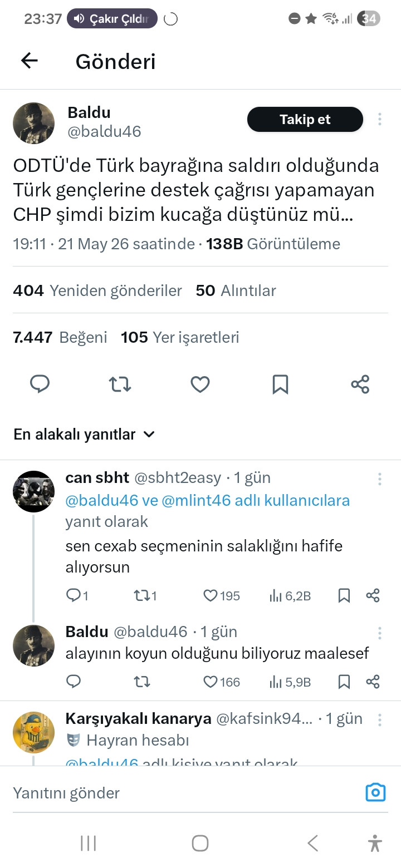View 404 Yeniden gönderiler list

(97, 291)
